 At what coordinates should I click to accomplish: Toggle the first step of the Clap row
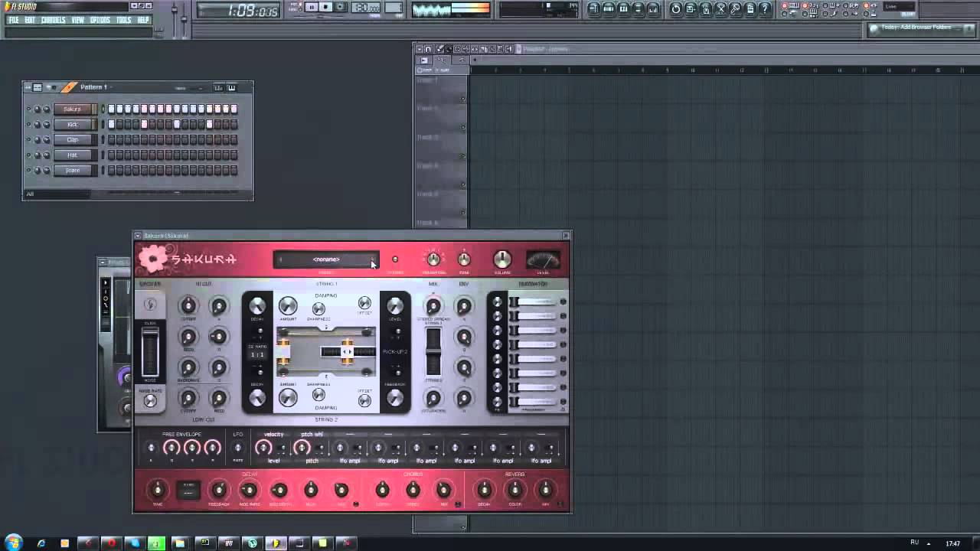[111, 139]
